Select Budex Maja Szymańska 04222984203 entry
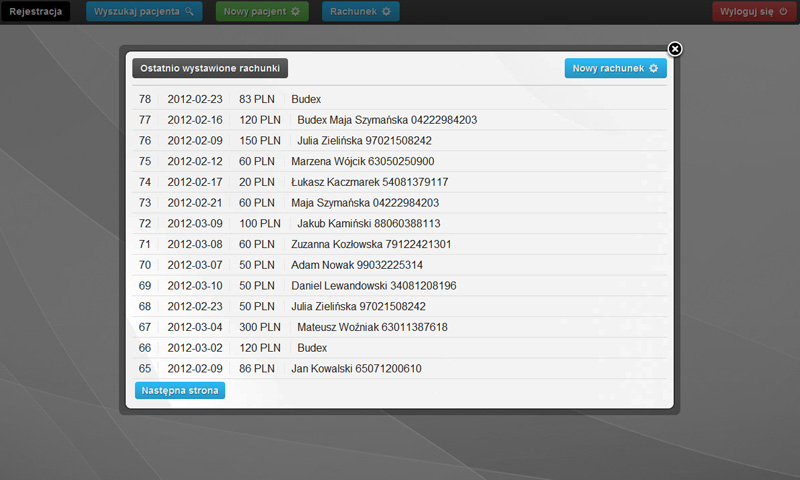800x480 pixels. (387, 120)
